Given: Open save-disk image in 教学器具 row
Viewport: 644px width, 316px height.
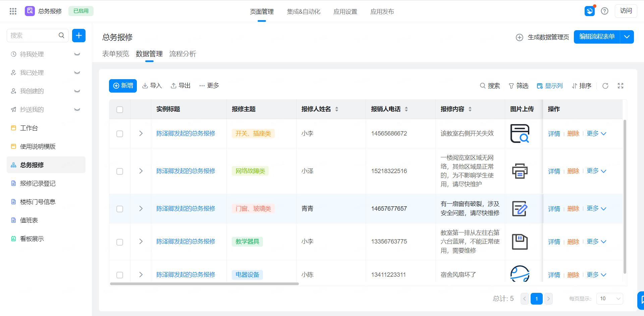Looking at the screenshot, I should click(520, 242).
